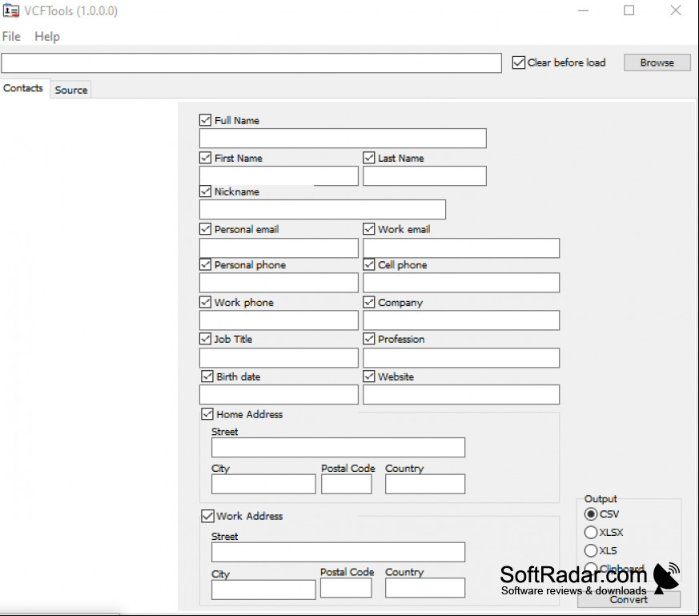Disable the Nickname checkbox
Screen dimensions: 699x616
[x=205, y=191]
